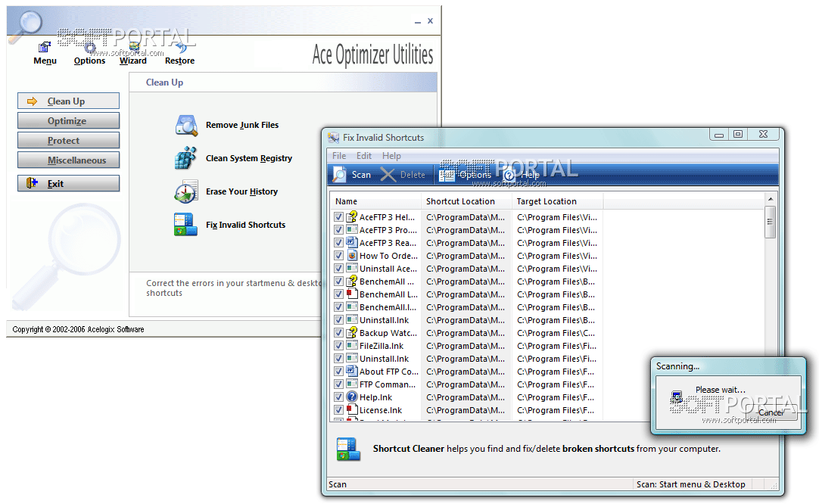Screen dimensions: 819x504
Task: Click the shortcut list vertical scrollbar thumb
Action: (770, 222)
